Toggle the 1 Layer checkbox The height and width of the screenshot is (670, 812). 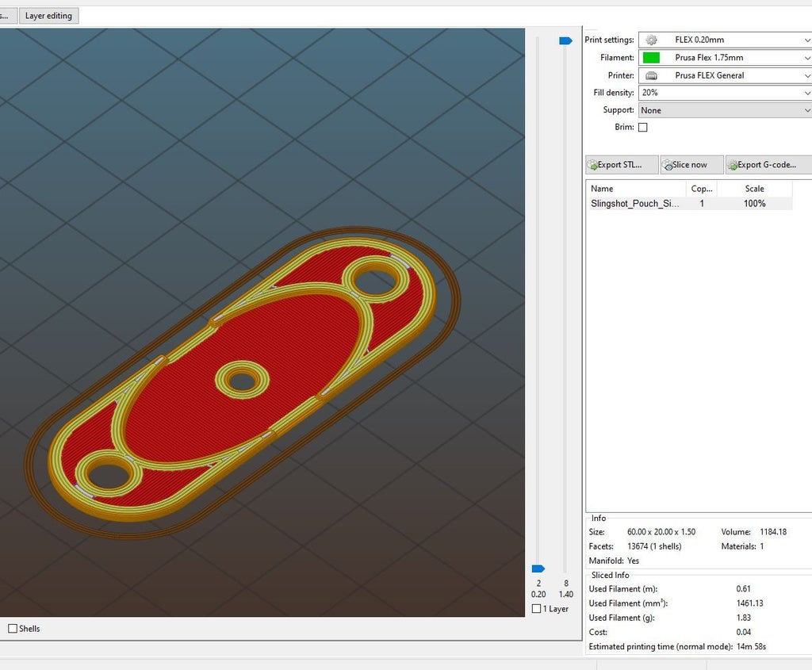click(537, 609)
